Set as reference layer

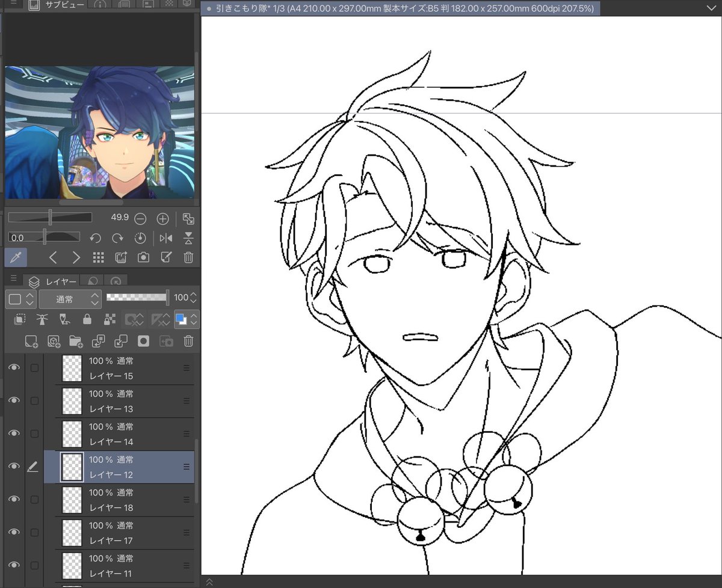point(42,319)
